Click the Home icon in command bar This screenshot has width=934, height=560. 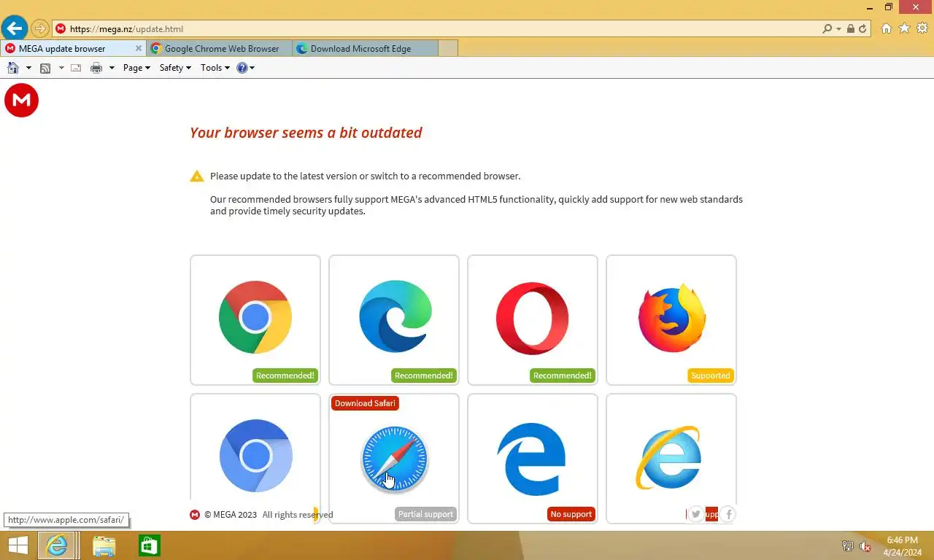(x=12, y=68)
